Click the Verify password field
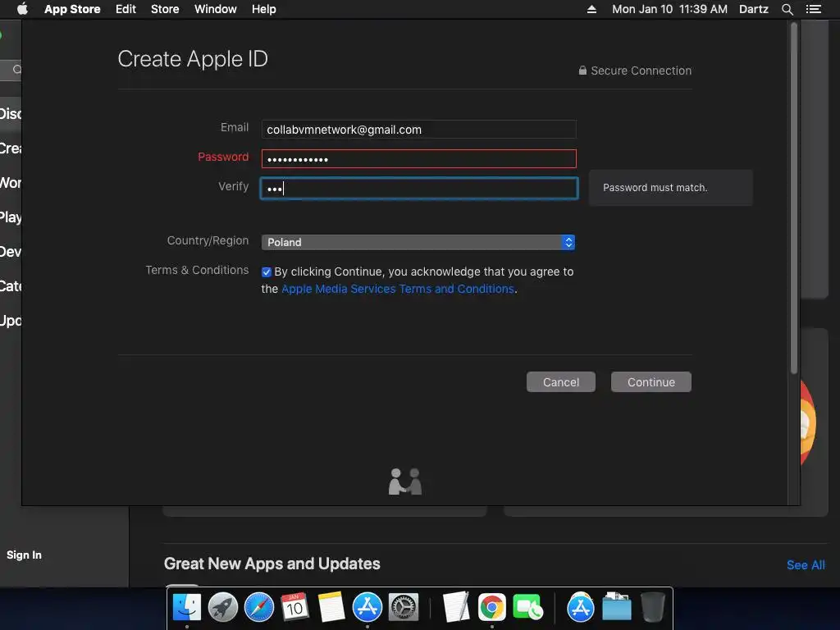The width and height of the screenshot is (840, 630). point(419,188)
